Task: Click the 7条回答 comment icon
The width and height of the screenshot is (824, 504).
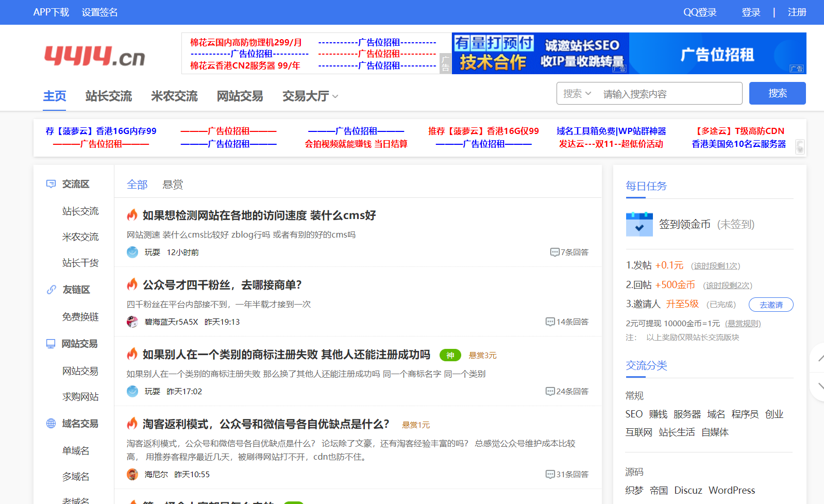Action: (554, 253)
